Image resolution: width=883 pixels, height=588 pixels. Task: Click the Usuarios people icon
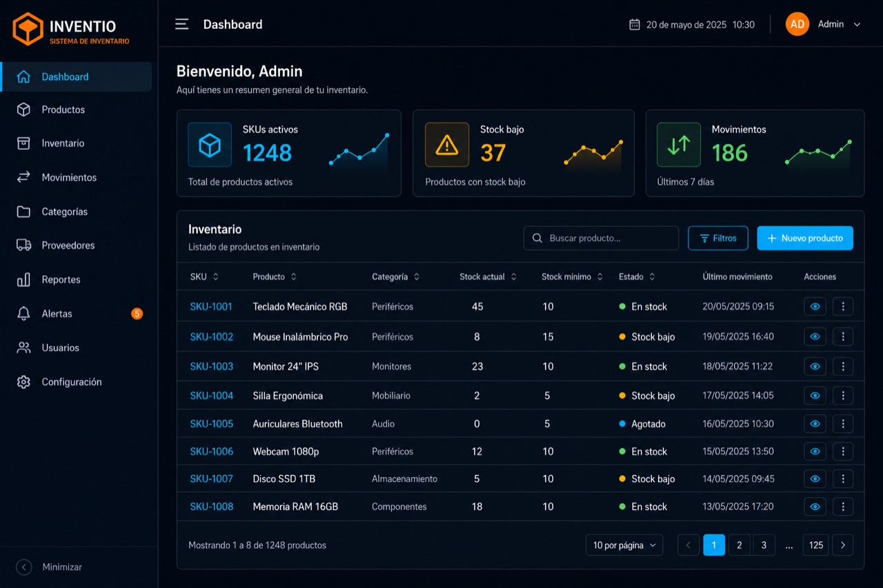(x=23, y=347)
